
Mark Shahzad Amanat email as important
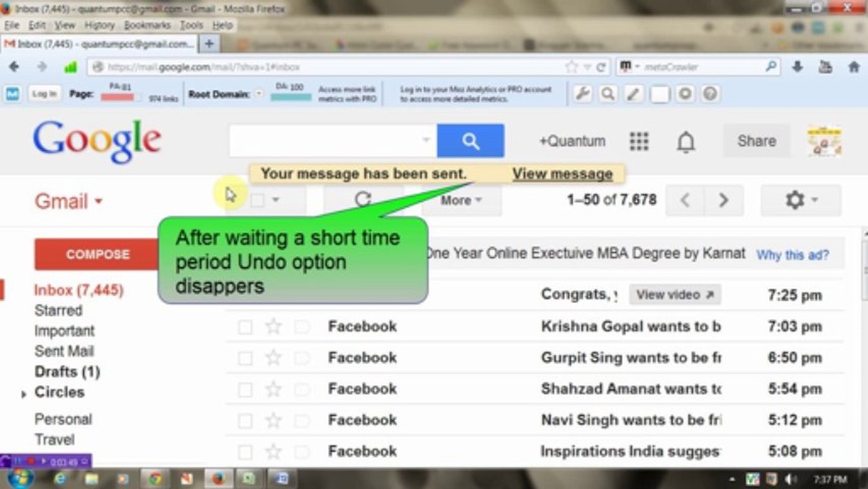pyautogui.click(x=302, y=390)
